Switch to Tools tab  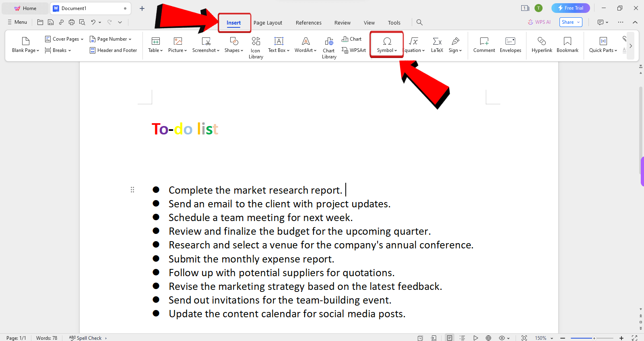click(394, 23)
